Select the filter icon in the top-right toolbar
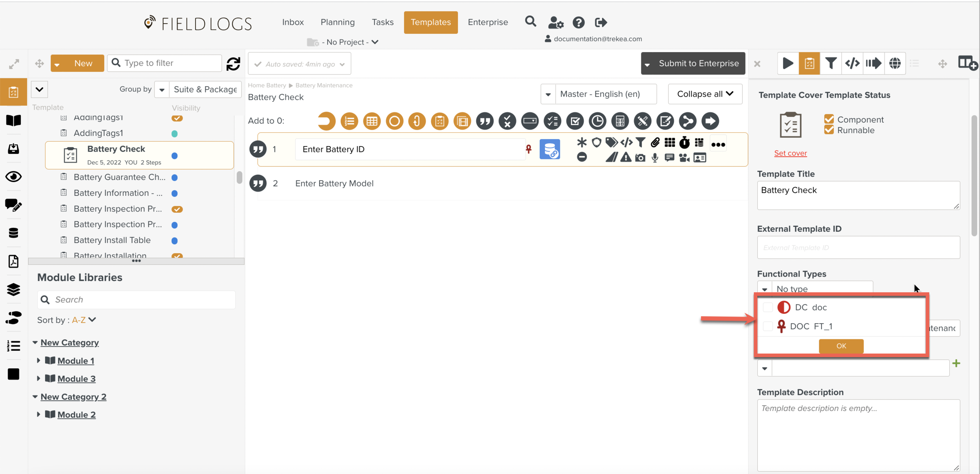 click(831, 63)
